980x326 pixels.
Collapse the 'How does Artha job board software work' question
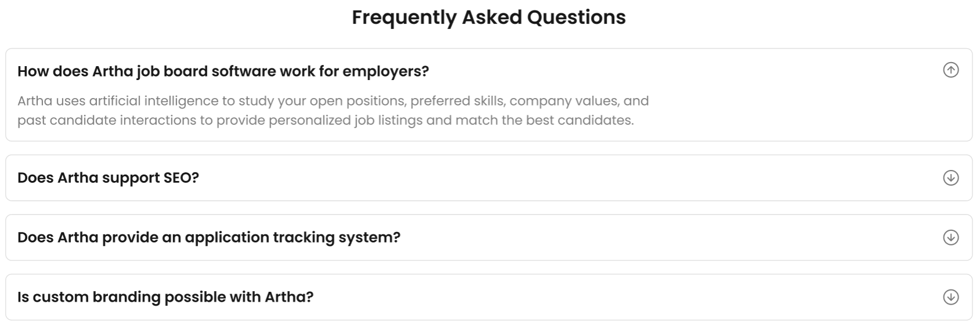click(x=223, y=71)
